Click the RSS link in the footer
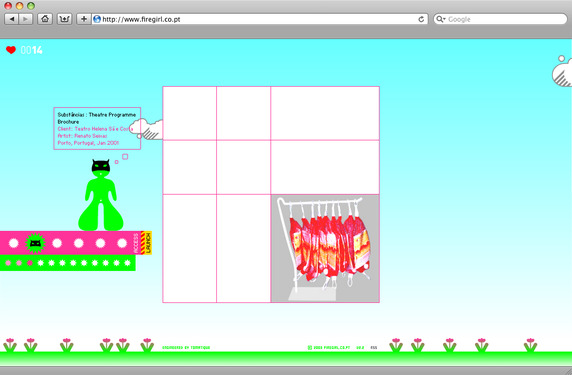This screenshot has width=572, height=375. [x=374, y=348]
